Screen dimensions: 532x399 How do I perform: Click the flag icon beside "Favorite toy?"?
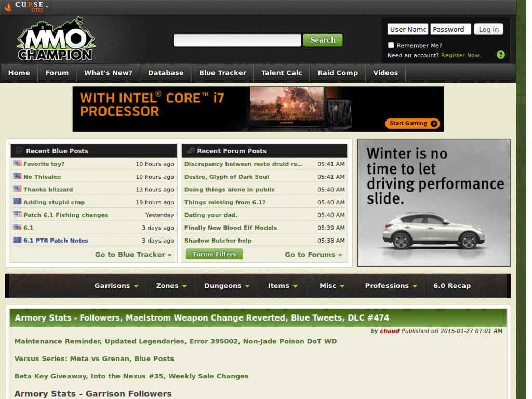click(16, 164)
